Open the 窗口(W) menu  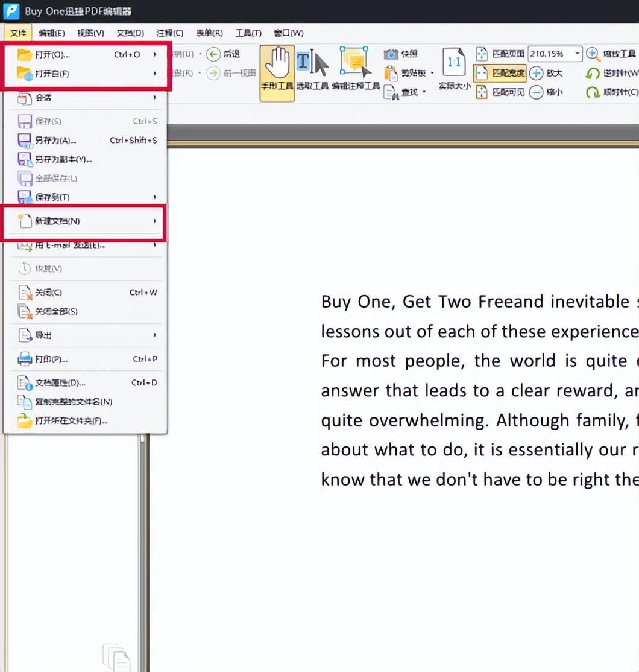point(289,33)
